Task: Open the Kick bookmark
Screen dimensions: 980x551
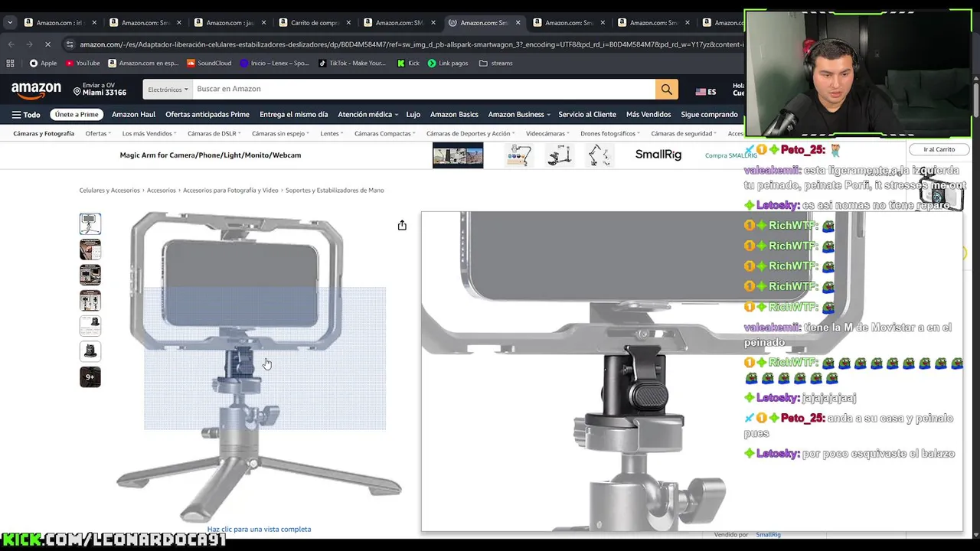Action: (408, 64)
